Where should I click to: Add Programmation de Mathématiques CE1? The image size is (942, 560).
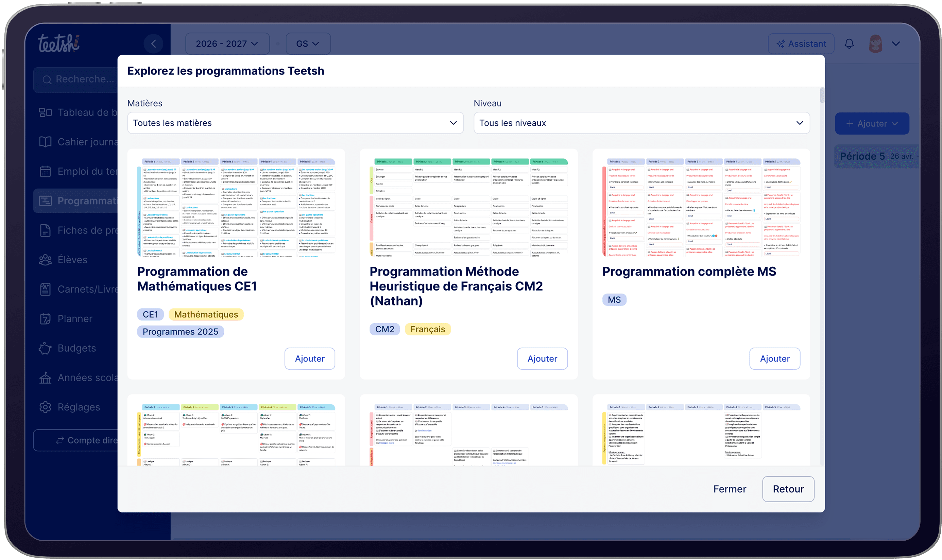tap(309, 358)
